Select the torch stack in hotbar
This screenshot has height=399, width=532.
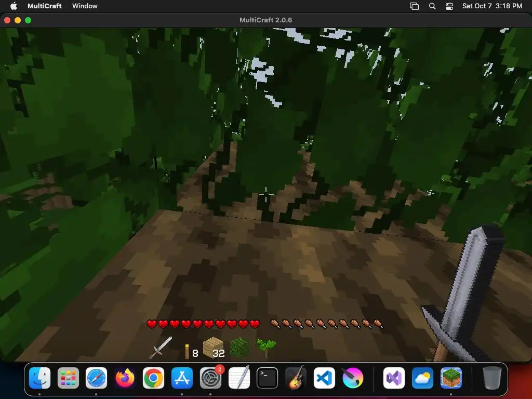192,352
